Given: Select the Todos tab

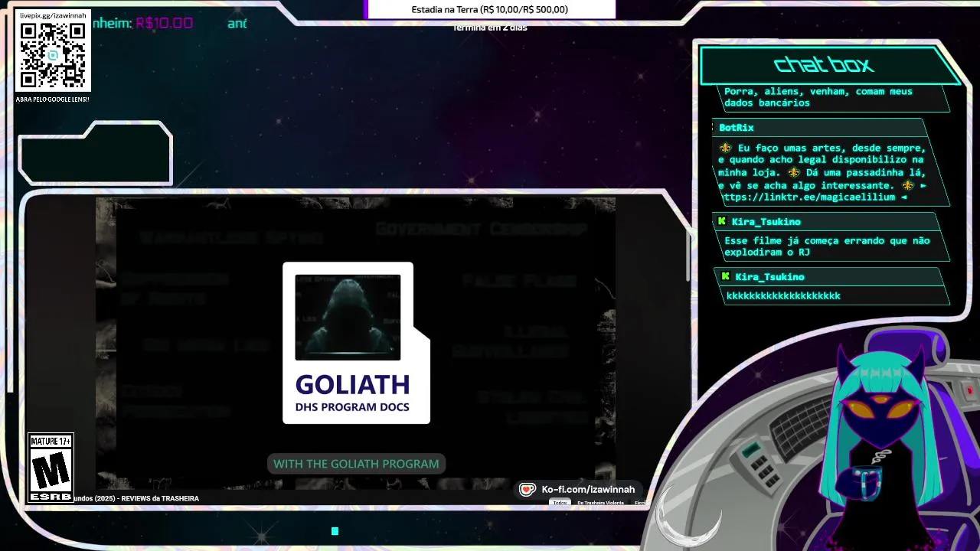Looking at the screenshot, I should [x=560, y=503].
